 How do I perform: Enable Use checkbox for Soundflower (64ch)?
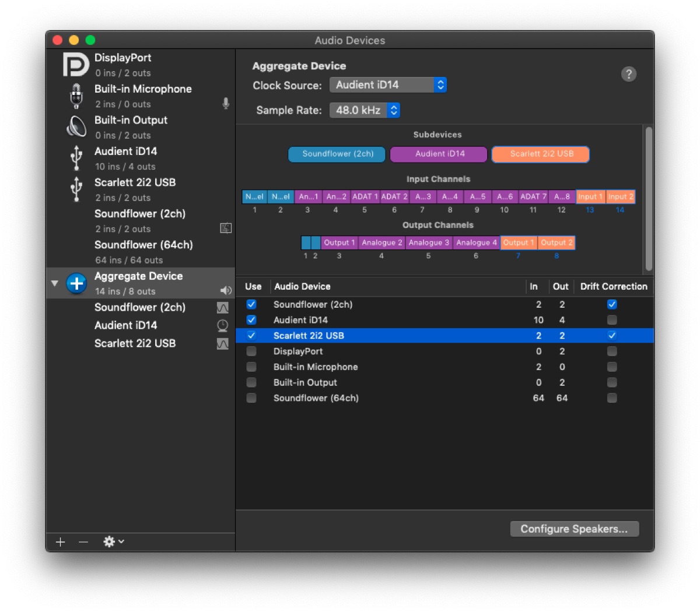tap(251, 398)
